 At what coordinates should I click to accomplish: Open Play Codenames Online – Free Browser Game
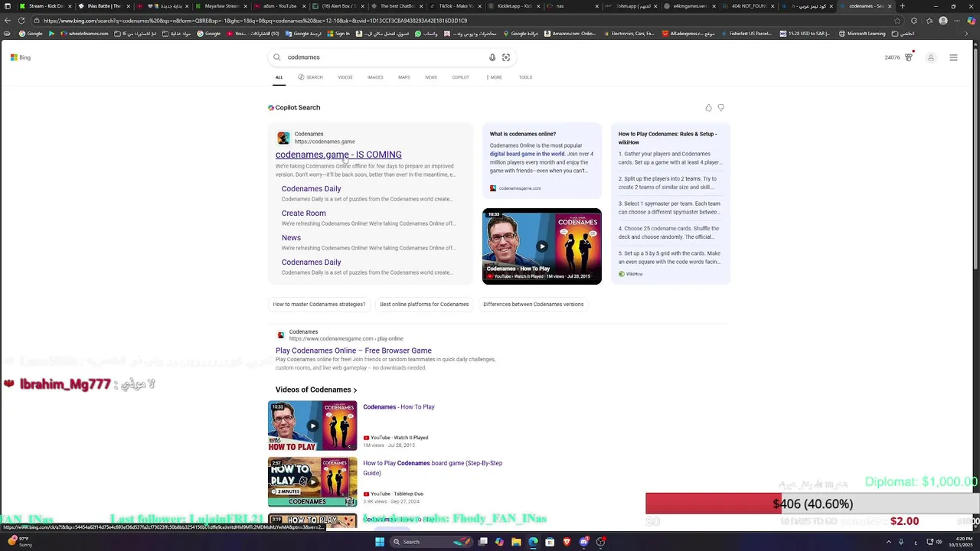coord(354,350)
